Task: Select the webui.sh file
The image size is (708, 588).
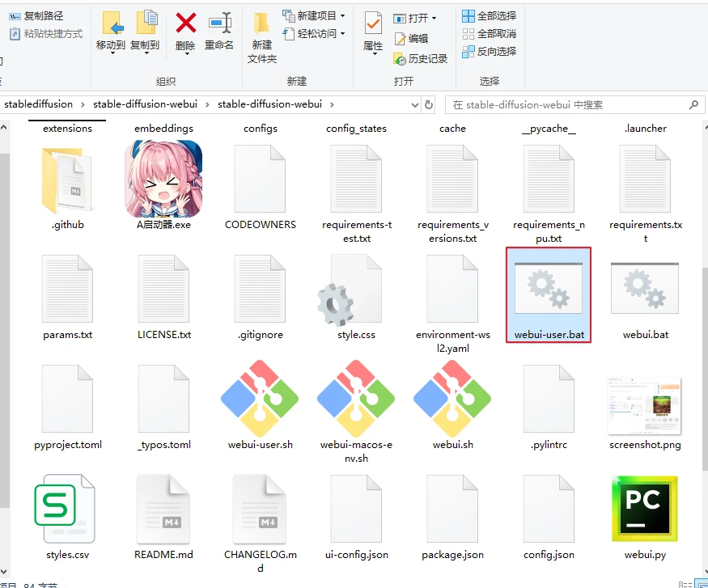Action: (x=452, y=406)
